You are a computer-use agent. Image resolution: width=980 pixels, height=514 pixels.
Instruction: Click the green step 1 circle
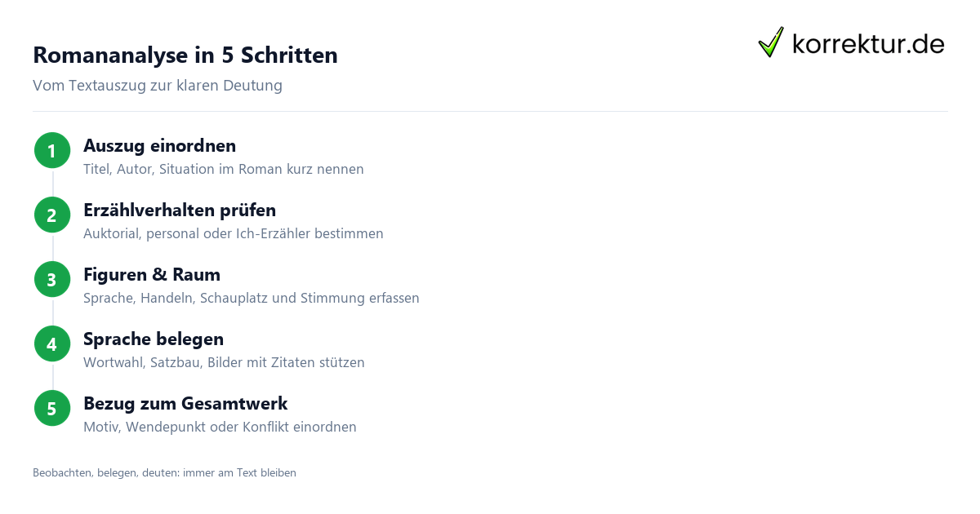[52, 150]
